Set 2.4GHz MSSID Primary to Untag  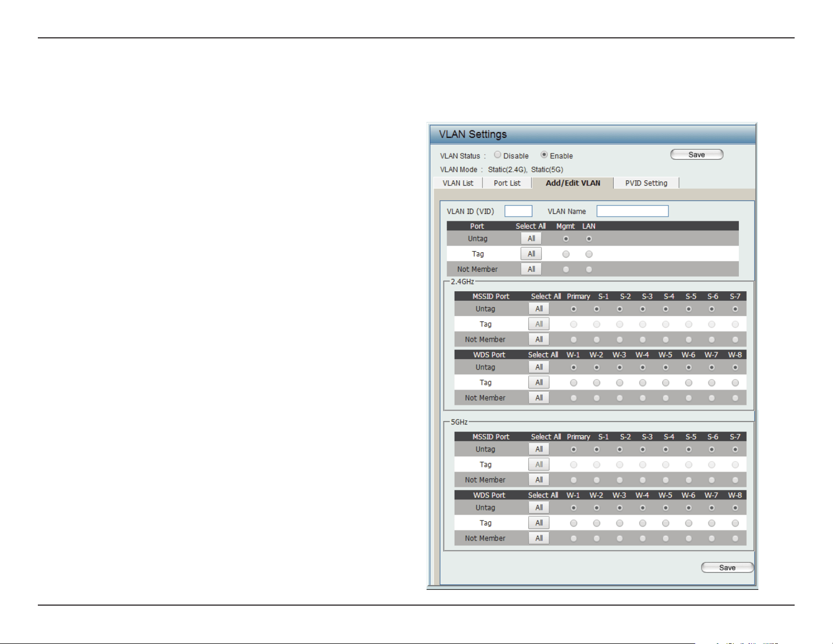pos(573,309)
